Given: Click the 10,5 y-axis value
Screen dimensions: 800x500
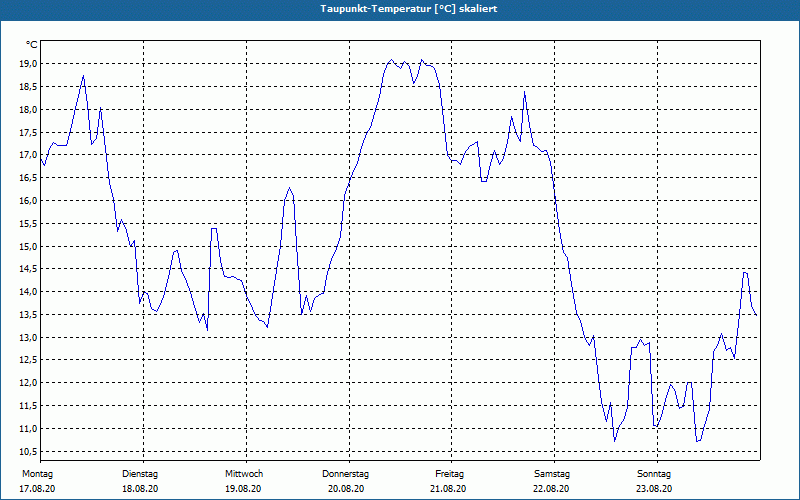Looking at the screenshot, I should point(29,452).
